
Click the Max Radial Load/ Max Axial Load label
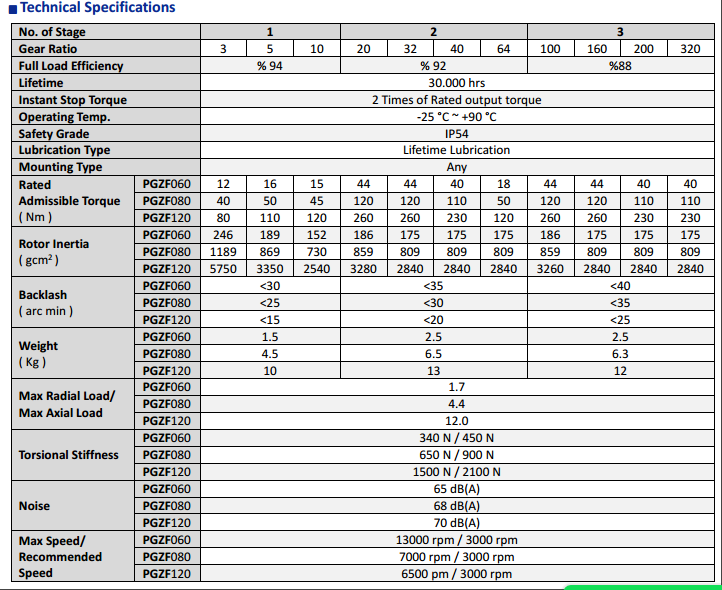[x=66, y=404]
